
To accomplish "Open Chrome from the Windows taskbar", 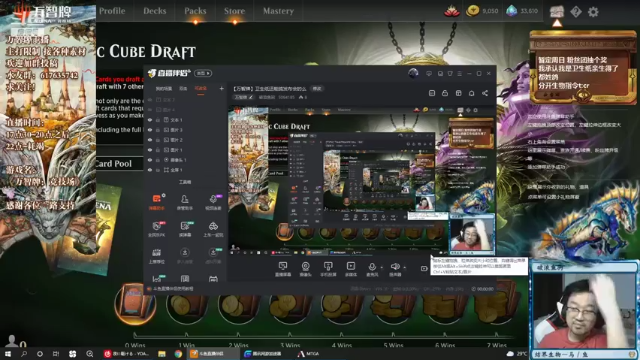I will tap(178, 354).
